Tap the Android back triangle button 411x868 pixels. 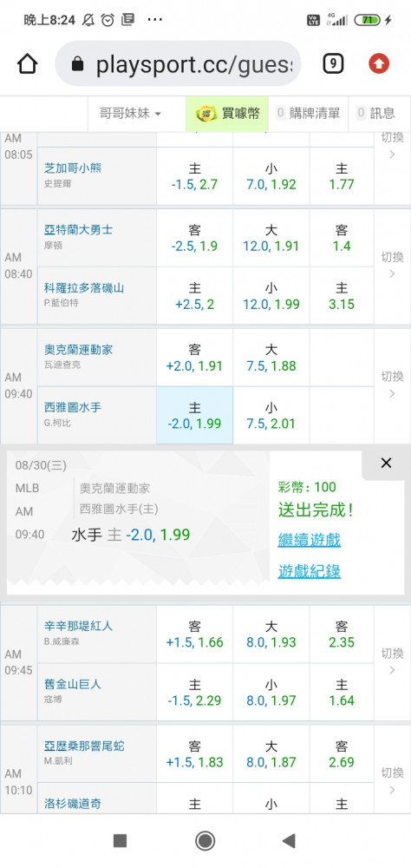(288, 841)
